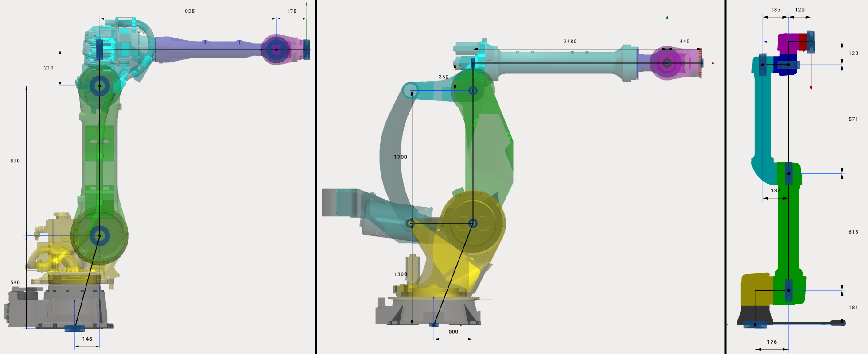Select the 350 dimension label on middle robot
Image resolution: width=868 pixels, height=354 pixels.
point(444,77)
